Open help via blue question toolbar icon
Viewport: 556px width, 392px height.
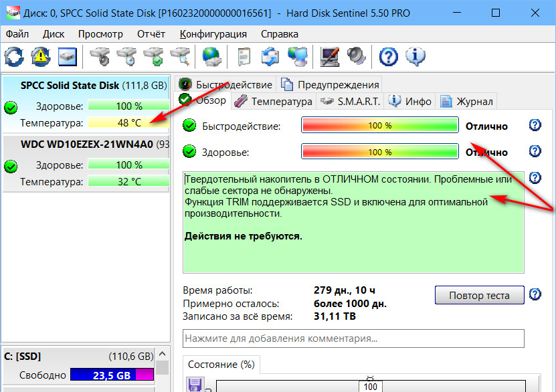pos(388,56)
